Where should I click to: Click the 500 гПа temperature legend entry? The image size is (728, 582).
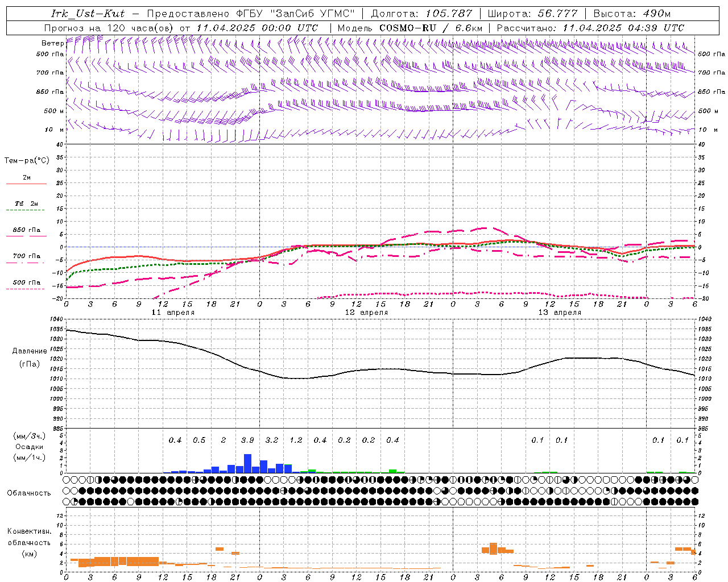point(26,282)
